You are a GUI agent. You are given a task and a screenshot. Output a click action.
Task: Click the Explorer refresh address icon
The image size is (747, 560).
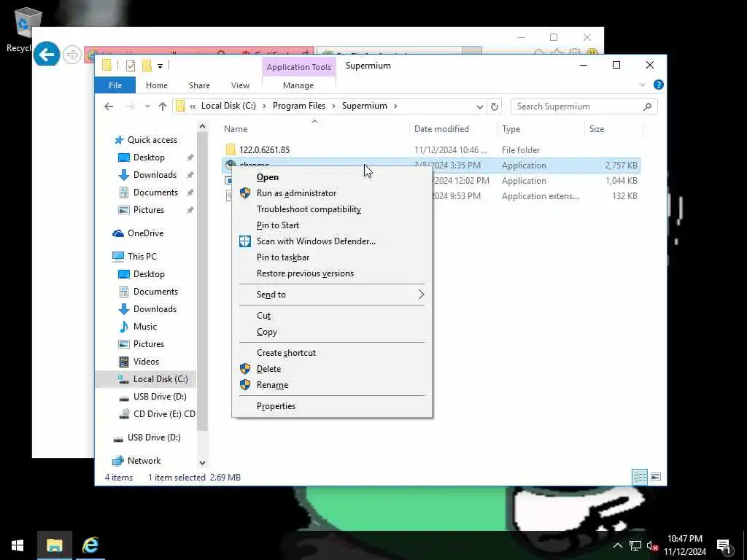click(x=494, y=106)
